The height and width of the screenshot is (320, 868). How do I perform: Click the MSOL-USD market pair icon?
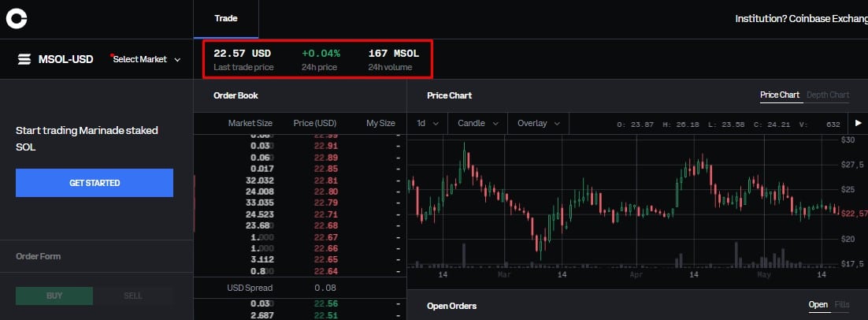tap(24, 59)
